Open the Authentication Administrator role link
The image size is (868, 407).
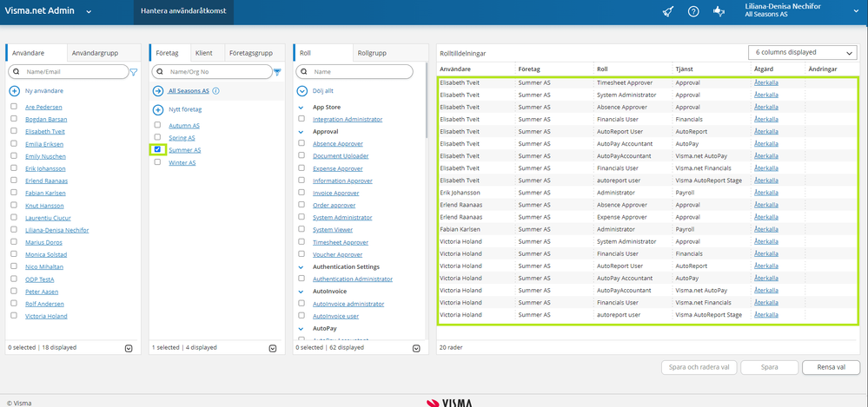coord(353,279)
